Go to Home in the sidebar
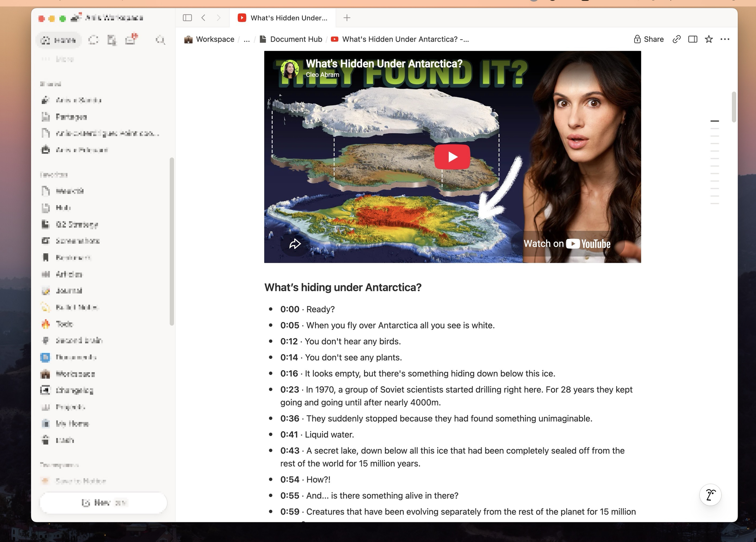Screen dimensions: 756x542 click(x=59, y=40)
